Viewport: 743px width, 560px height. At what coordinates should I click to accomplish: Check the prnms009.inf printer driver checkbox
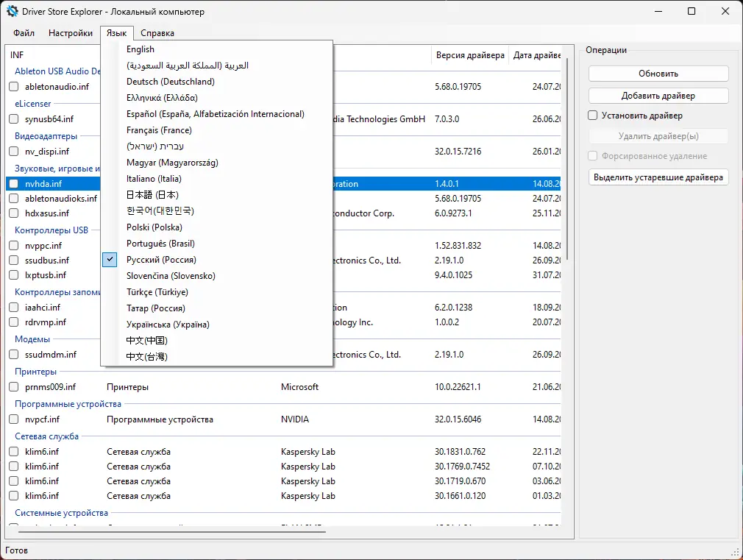[13, 386]
